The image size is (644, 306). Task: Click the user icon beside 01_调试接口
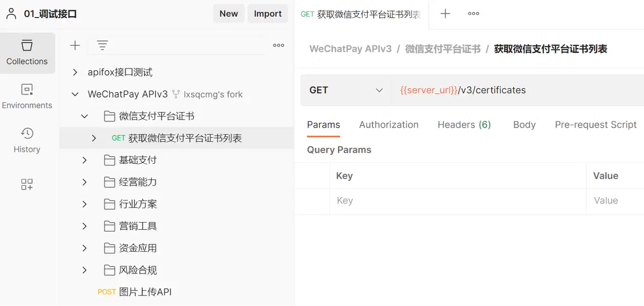pos(11,14)
